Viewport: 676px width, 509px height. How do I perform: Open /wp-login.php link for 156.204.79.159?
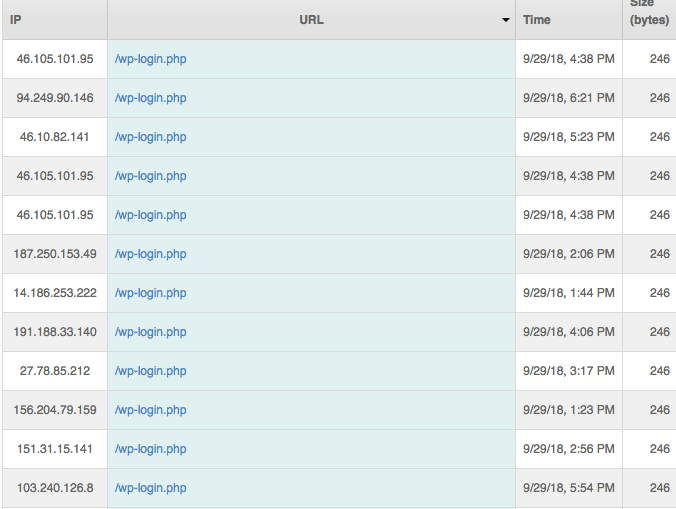click(x=150, y=410)
